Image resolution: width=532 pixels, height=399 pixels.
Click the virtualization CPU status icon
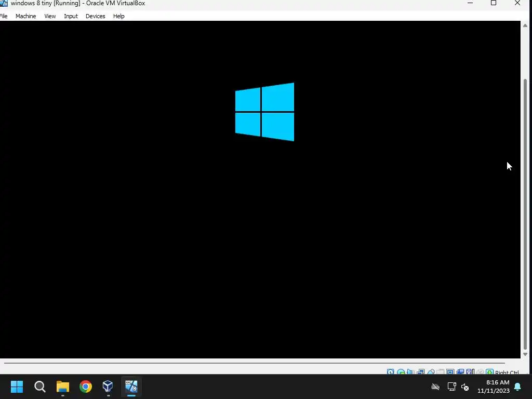pyautogui.click(x=470, y=371)
